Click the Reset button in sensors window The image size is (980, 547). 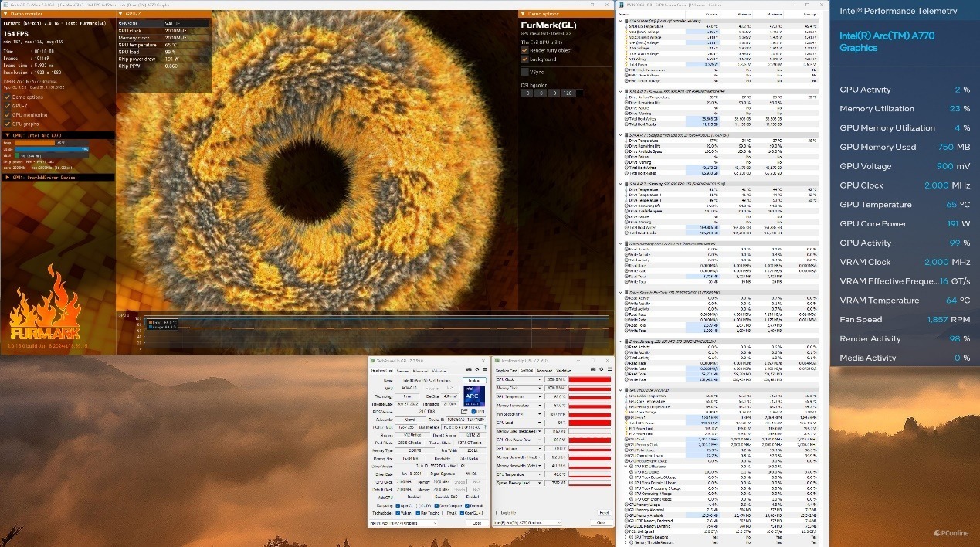604,513
